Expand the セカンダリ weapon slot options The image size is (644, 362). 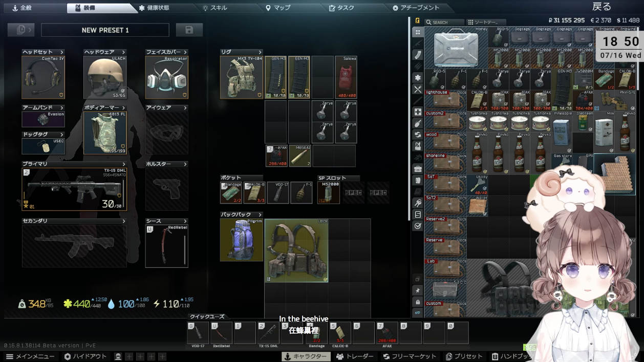tap(123, 221)
